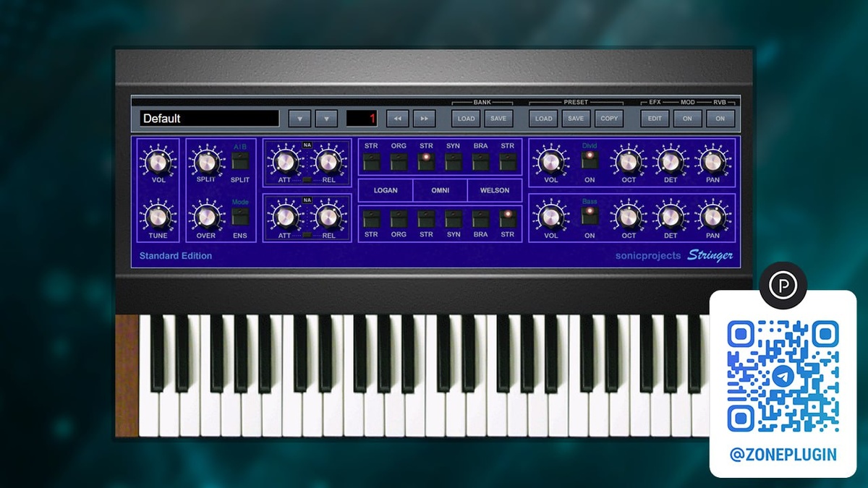Click the Standard Edition label
Image resolution: width=868 pixels, height=488 pixels.
click(x=176, y=255)
